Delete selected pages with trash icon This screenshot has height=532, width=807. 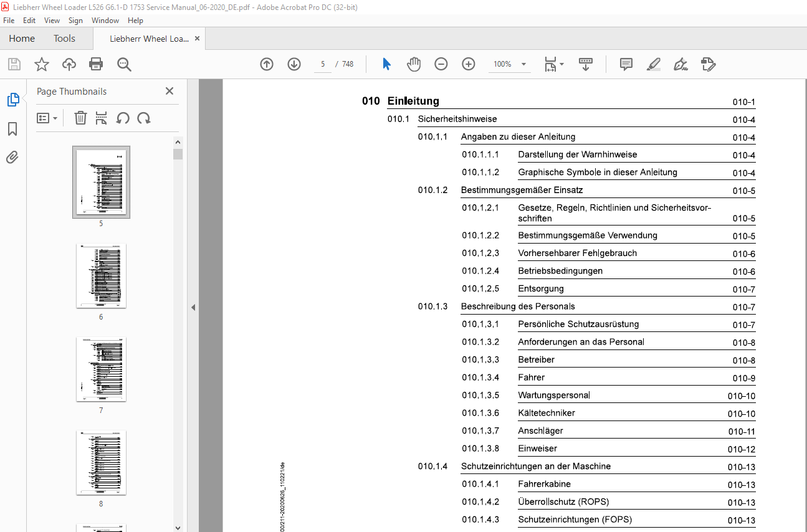coord(80,118)
